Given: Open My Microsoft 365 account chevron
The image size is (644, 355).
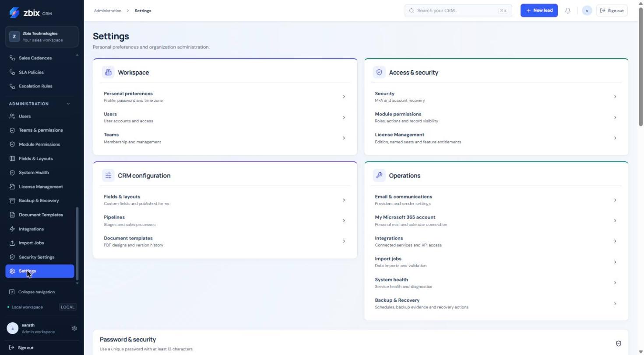Looking at the screenshot, I should click(x=615, y=221).
